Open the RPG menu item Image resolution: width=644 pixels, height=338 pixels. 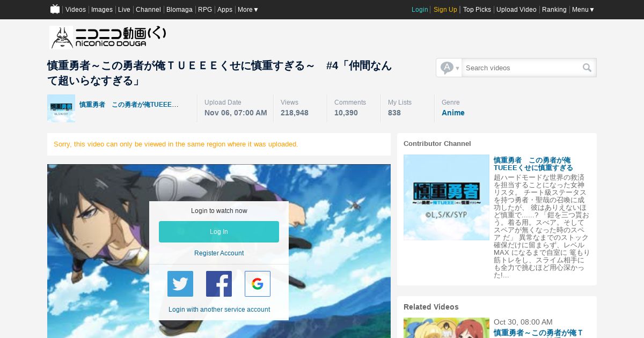coord(205,10)
